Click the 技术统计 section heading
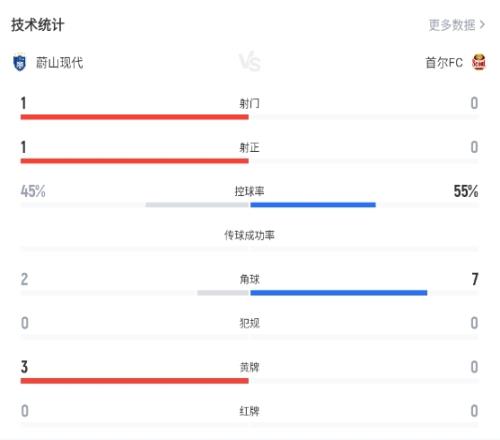This screenshot has width=500, height=440. pyautogui.click(x=37, y=25)
